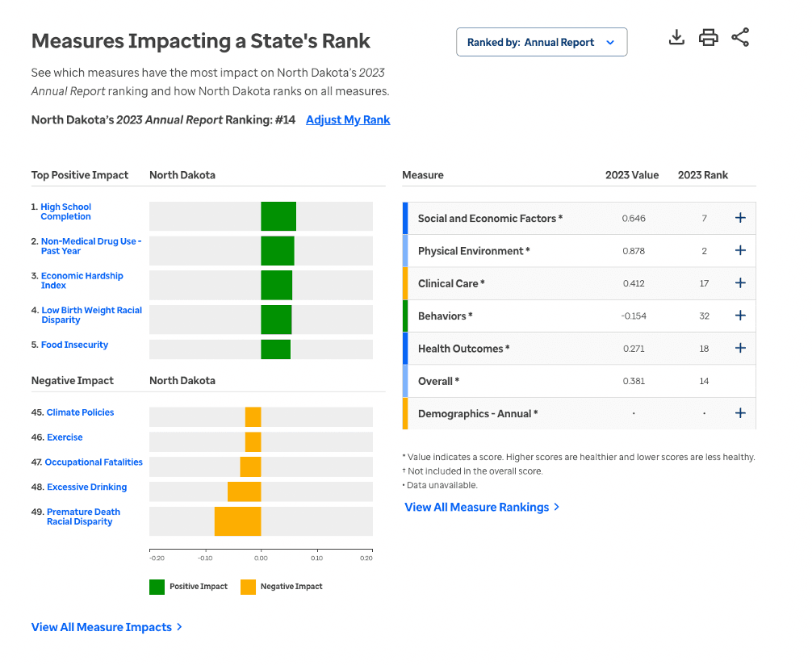Click the Positive Impact legend swatch
Screen dimensions: 812x665
tap(157, 587)
